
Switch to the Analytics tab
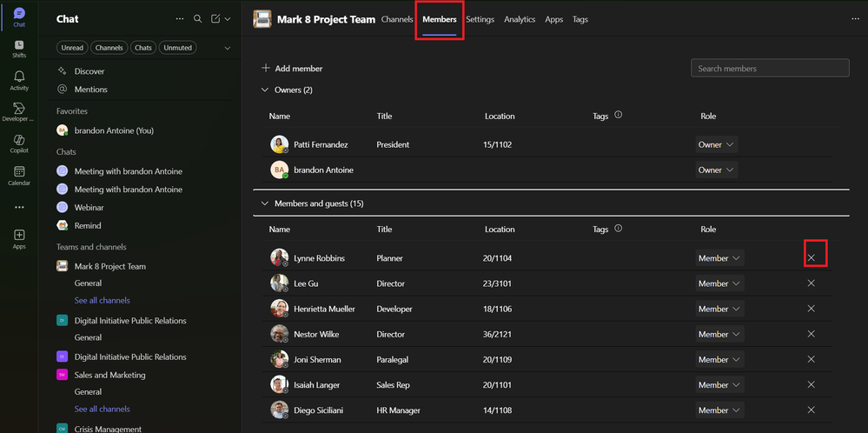point(520,19)
